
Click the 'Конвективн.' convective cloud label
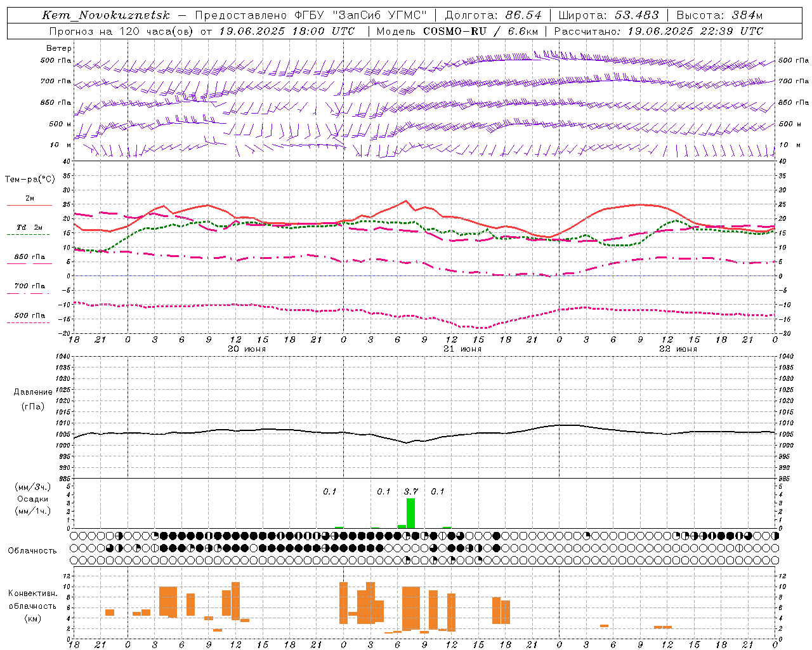(32, 594)
